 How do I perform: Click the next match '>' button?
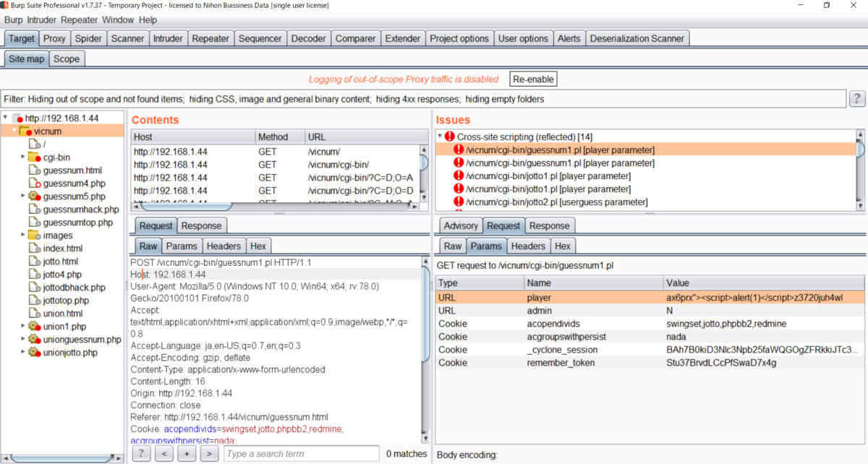click(209, 453)
